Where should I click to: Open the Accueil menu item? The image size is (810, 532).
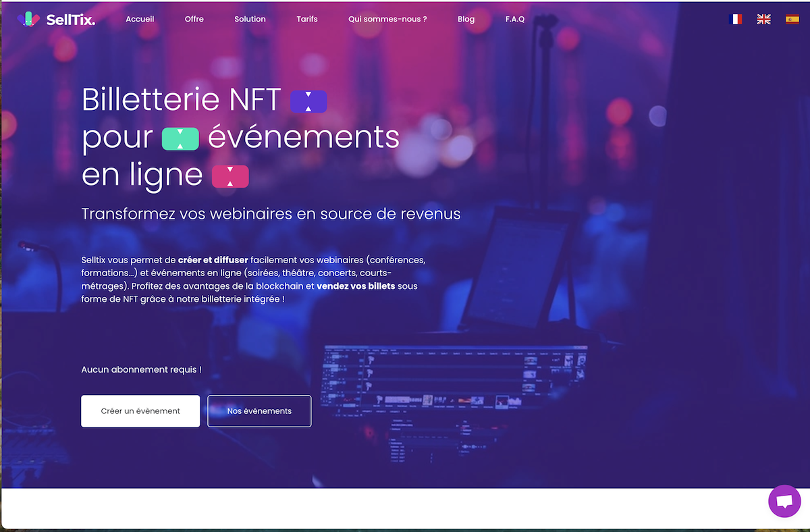[139, 19]
